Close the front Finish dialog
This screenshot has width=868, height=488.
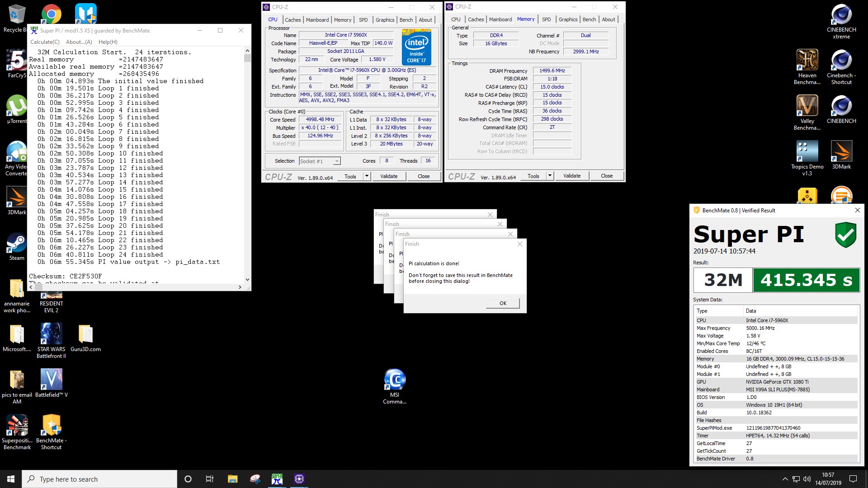click(x=520, y=244)
